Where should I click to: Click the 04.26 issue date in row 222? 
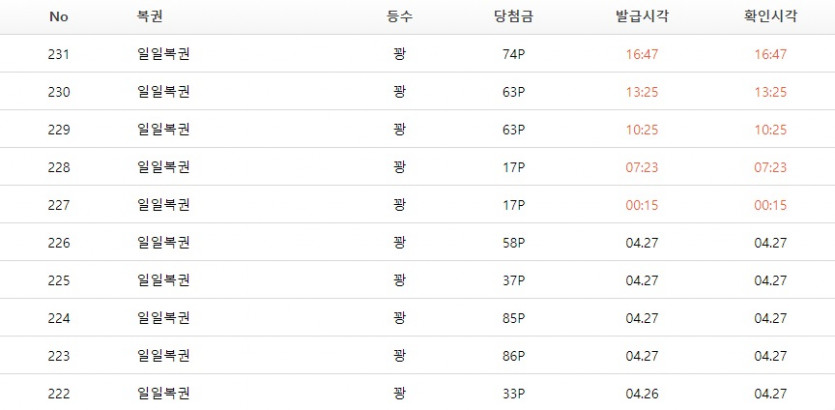[x=642, y=393]
